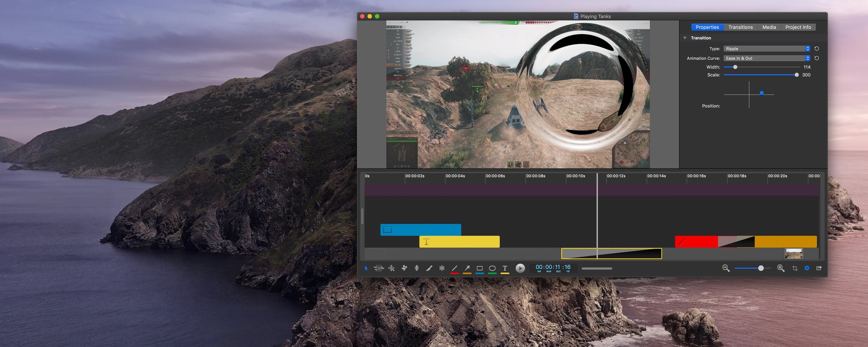Pick the rectangle shape tool

(480, 268)
